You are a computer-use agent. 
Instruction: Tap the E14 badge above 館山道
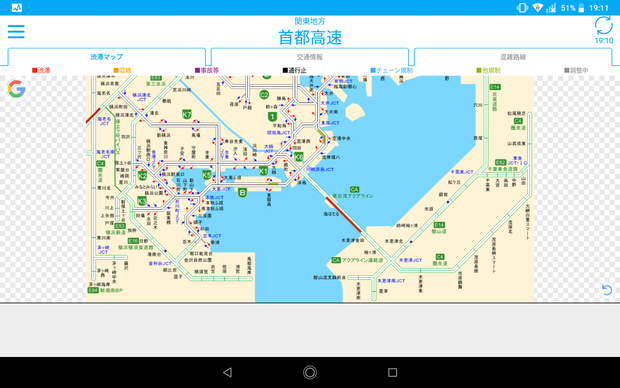[439, 225]
